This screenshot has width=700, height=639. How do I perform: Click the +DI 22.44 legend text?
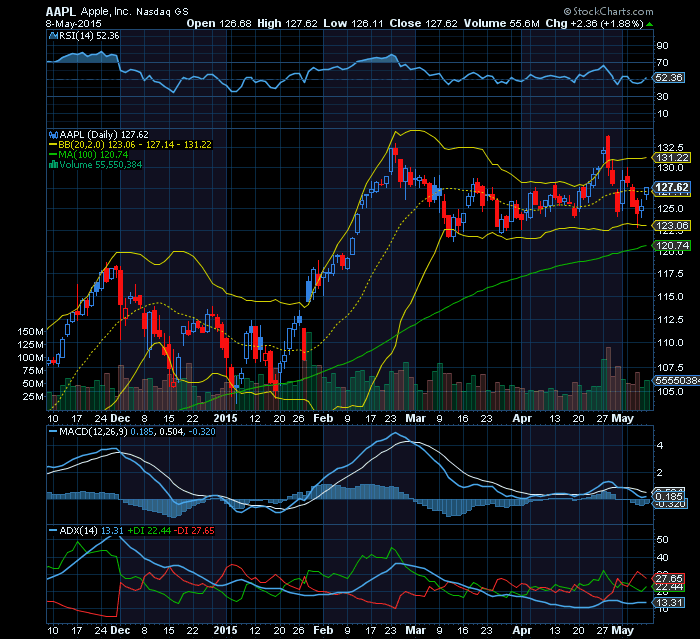pos(149,531)
